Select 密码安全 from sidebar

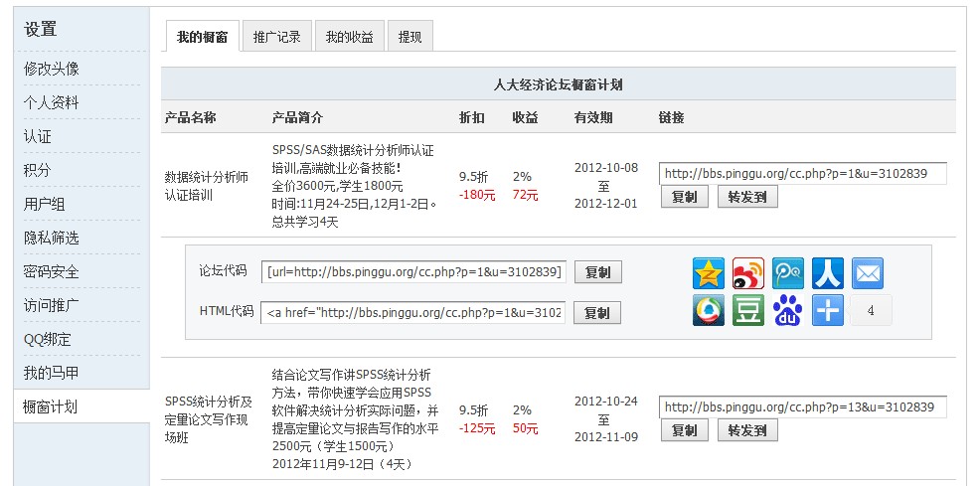(x=52, y=271)
